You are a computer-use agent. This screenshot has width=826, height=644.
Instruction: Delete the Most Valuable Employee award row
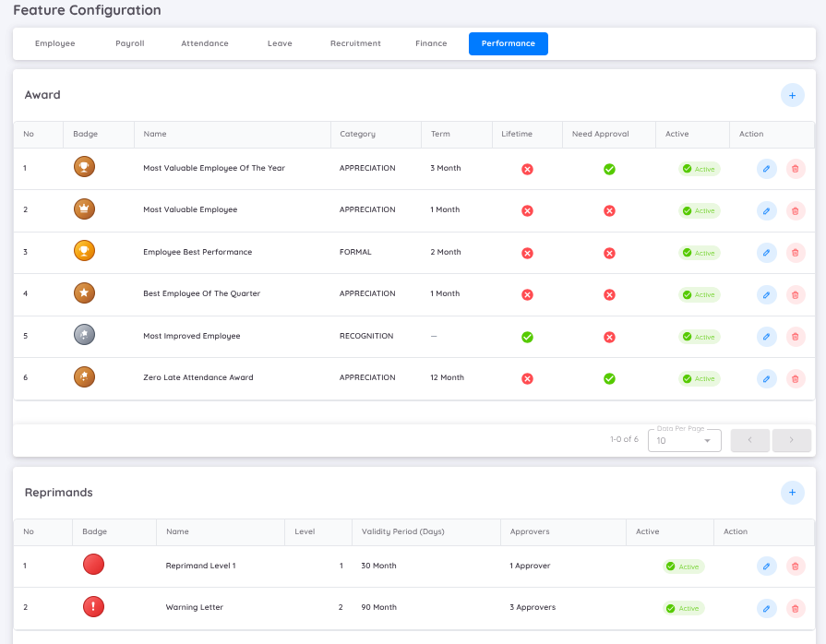click(x=796, y=211)
